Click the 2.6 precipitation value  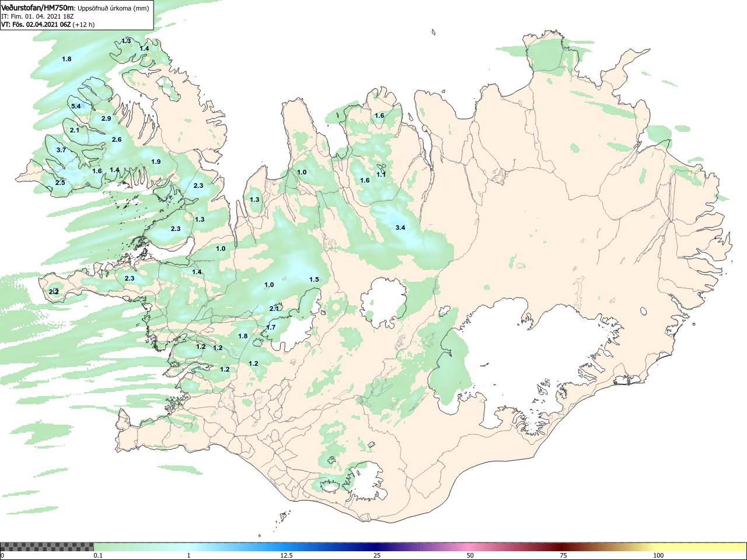pos(117,139)
